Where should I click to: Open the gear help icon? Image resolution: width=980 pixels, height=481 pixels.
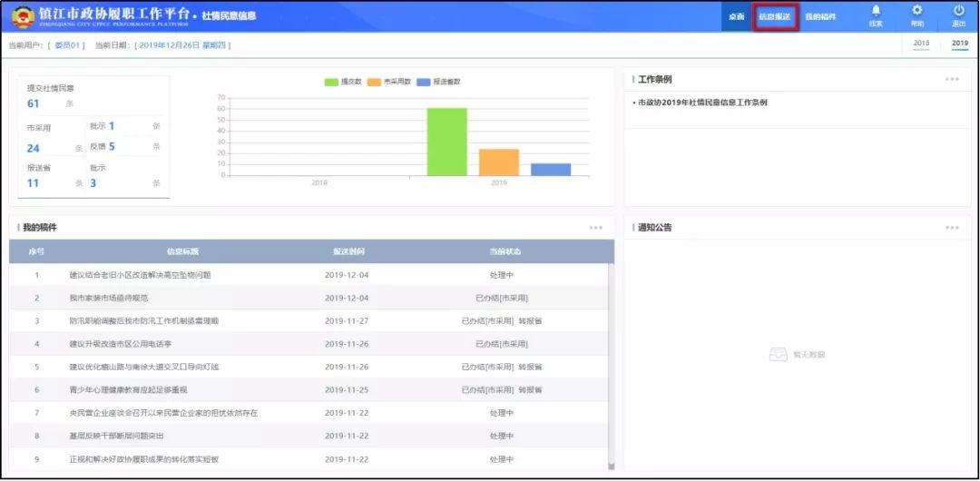coord(916,11)
